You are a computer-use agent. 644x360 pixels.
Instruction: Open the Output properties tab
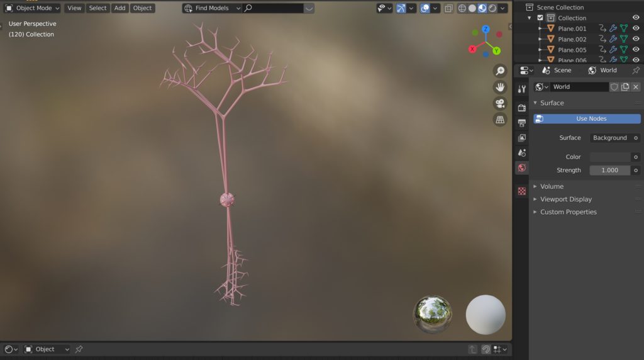pos(521,123)
